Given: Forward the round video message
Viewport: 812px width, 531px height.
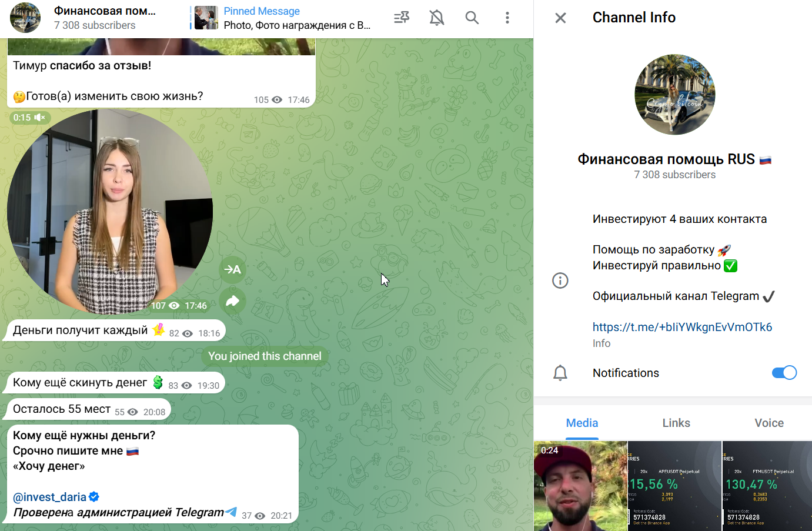Looking at the screenshot, I should tap(233, 302).
